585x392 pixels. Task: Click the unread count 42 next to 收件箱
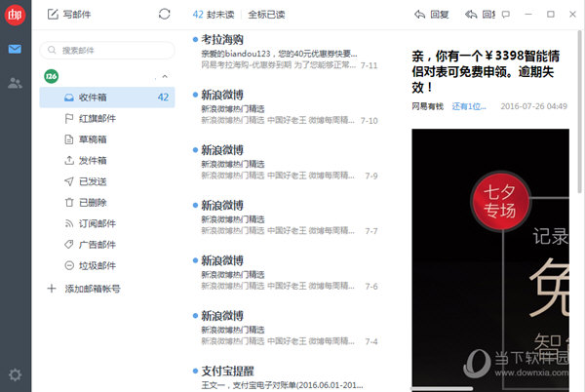[x=163, y=98]
